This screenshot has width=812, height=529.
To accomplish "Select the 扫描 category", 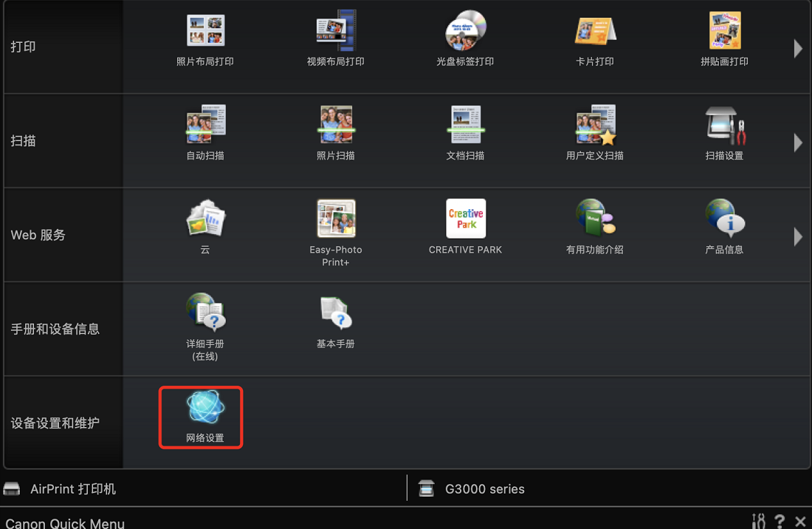I will tap(63, 141).
